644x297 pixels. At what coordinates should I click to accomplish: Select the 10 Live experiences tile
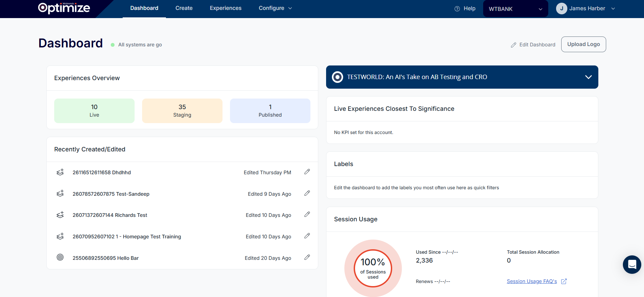94,111
